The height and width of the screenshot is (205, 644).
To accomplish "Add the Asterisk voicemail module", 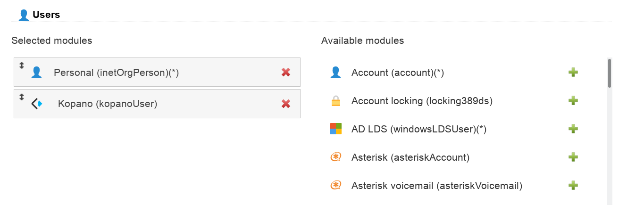I will pos(573,185).
